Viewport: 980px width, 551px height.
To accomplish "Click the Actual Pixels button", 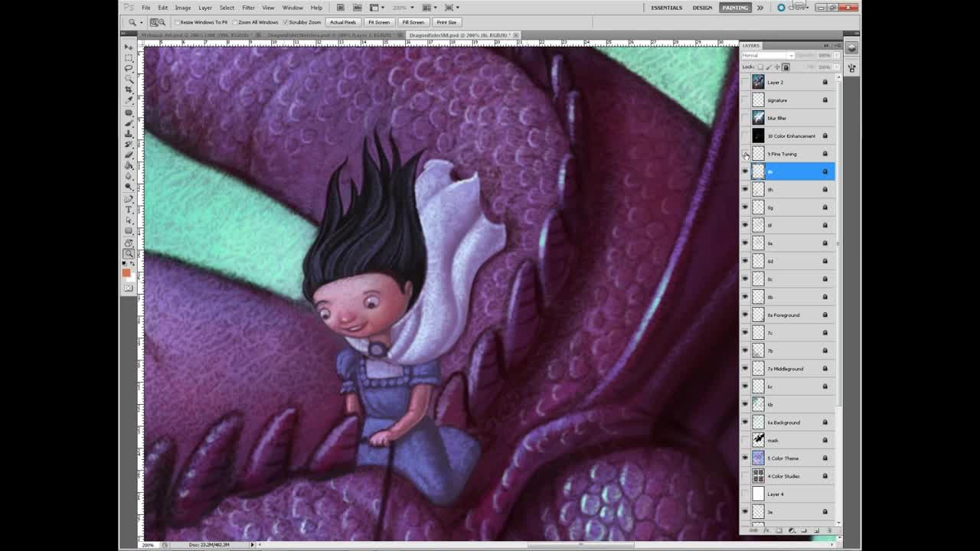I will [343, 22].
